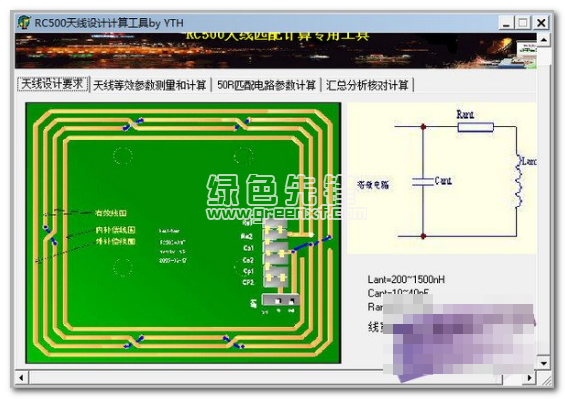Open the 天线设计要求 tab
565x399 pixels.
53,84
